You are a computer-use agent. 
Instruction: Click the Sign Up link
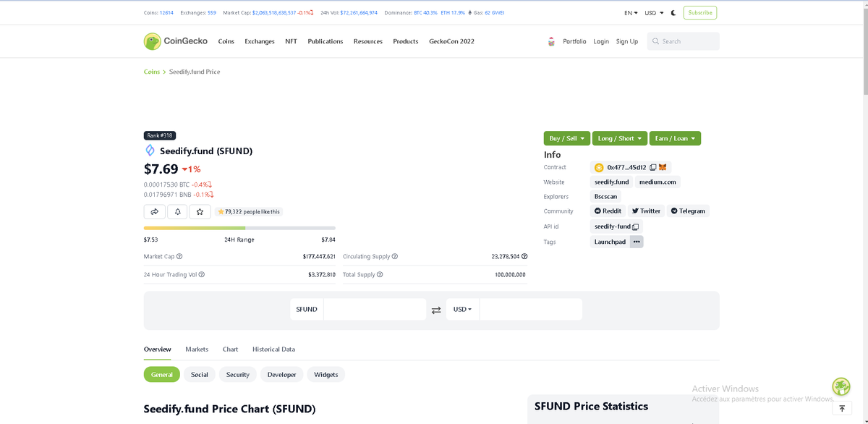pyautogui.click(x=627, y=41)
